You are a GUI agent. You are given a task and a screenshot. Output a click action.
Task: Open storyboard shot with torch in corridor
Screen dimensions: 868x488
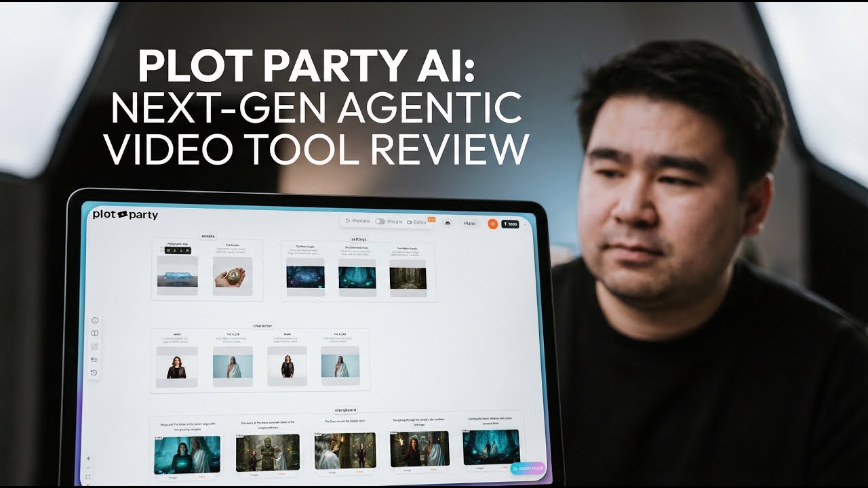[x=420, y=449]
